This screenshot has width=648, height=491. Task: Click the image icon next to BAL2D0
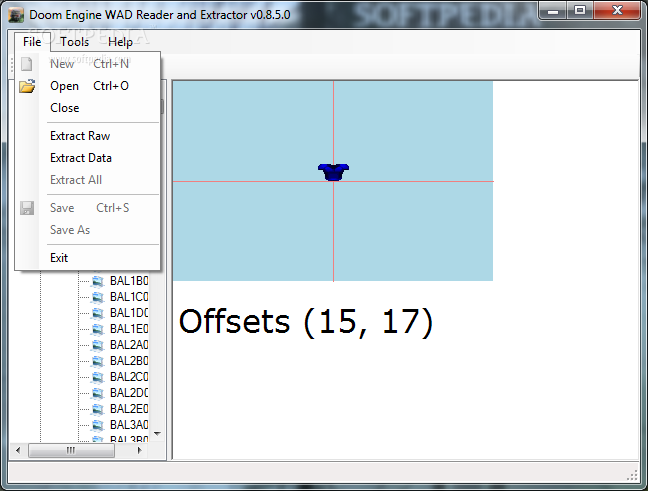(98, 393)
